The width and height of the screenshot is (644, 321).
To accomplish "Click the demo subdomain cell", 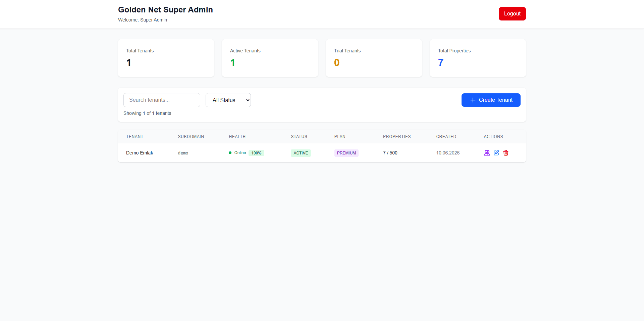I will pos(183,153).
